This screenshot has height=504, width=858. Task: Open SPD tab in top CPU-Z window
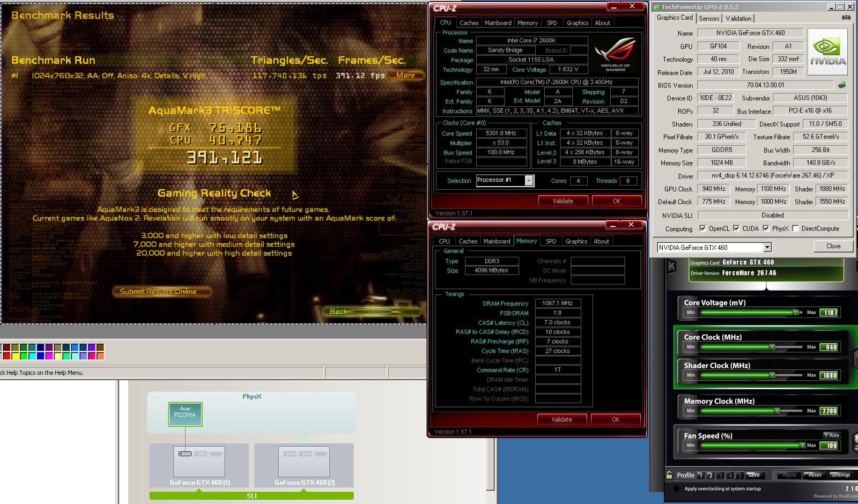pyautogui.click(x=552, y=23)
